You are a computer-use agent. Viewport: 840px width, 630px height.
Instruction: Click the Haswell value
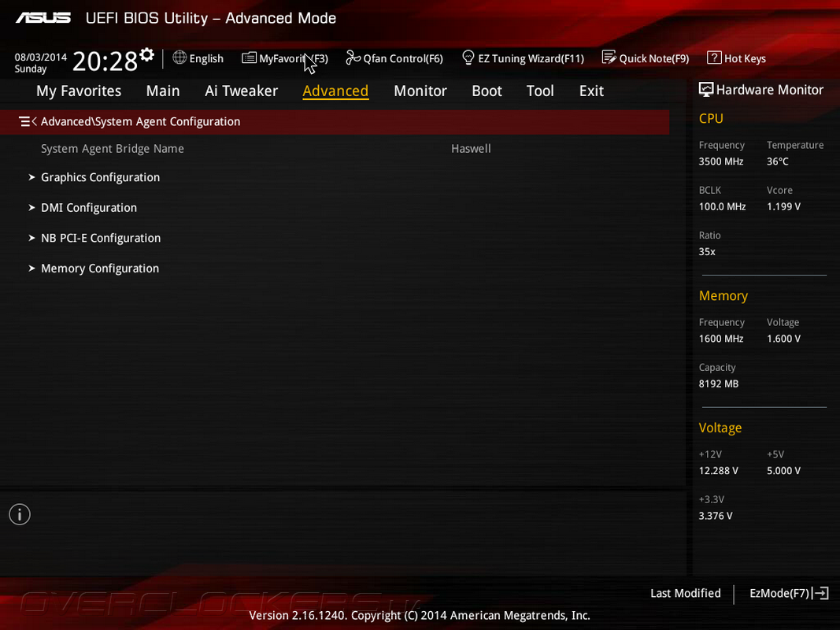(471, 148)
